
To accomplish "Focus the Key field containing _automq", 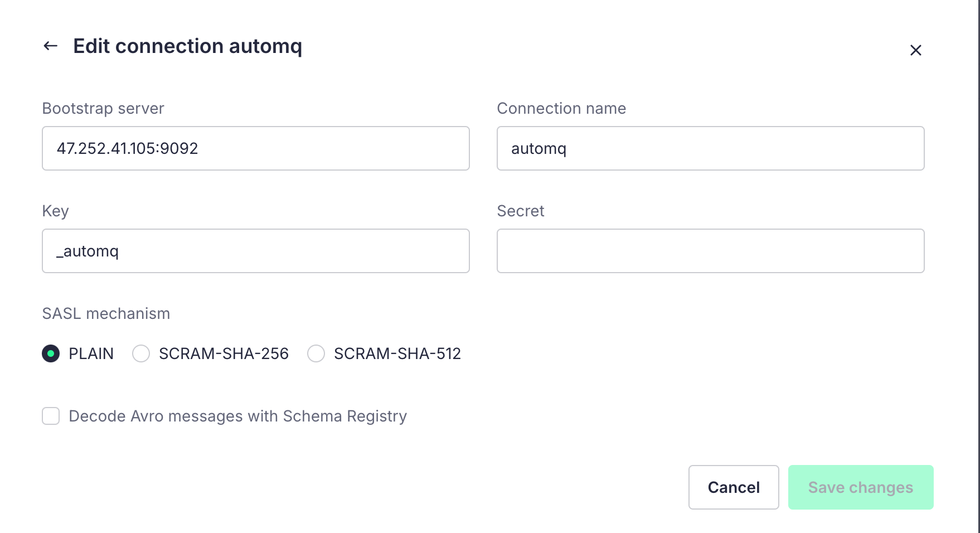I will [x=255, y=251].
